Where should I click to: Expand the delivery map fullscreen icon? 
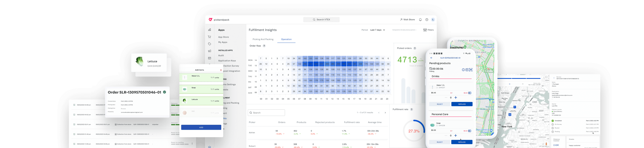[x=546, y=77]
